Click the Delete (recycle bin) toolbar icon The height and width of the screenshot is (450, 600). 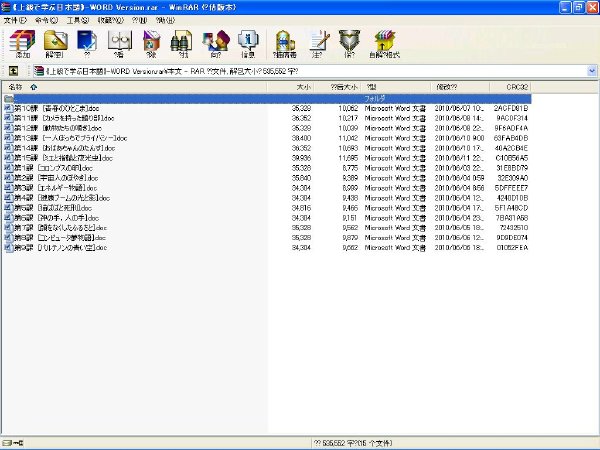151,41
